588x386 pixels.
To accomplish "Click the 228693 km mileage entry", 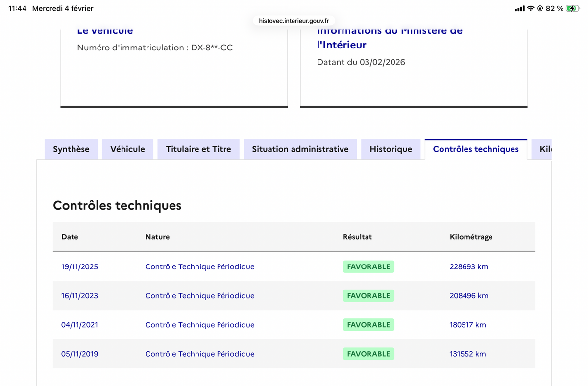I will click(x=469, y=267).
